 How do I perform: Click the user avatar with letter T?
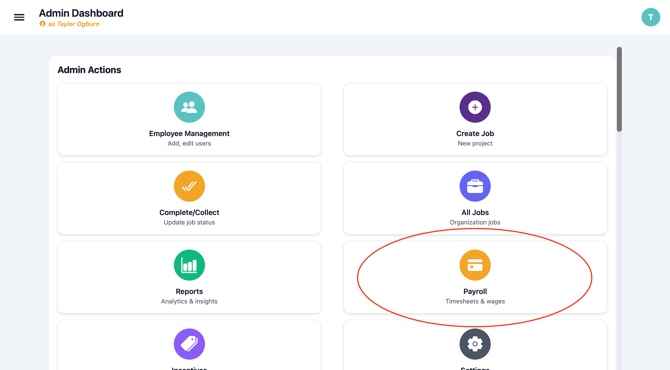pyautogui.click(x=650, y=17)
